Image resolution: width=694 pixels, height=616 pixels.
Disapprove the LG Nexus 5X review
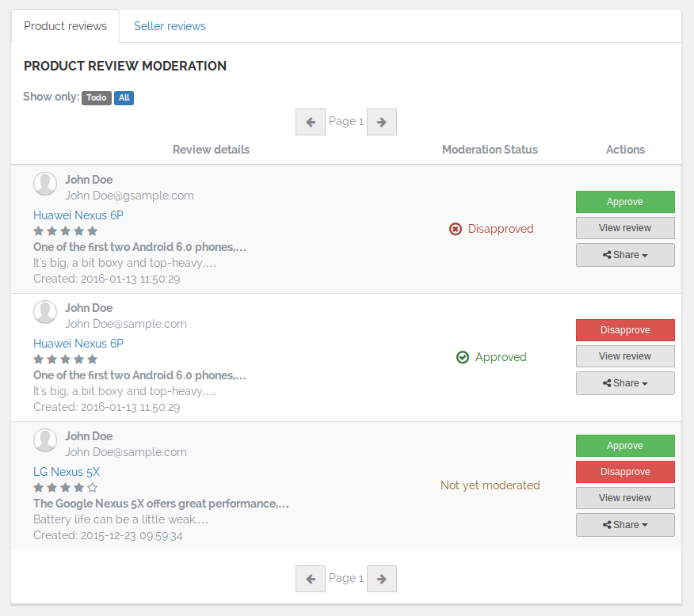tap(625, 472)
